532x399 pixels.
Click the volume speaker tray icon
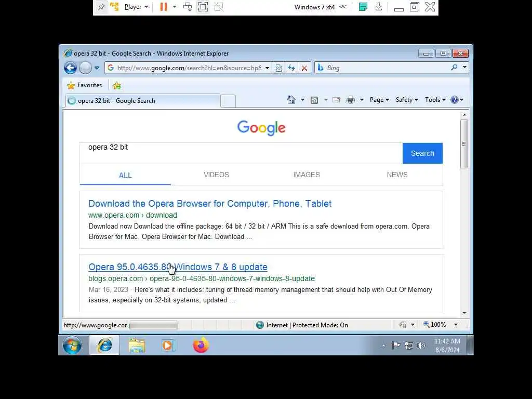tap(421, 345)
